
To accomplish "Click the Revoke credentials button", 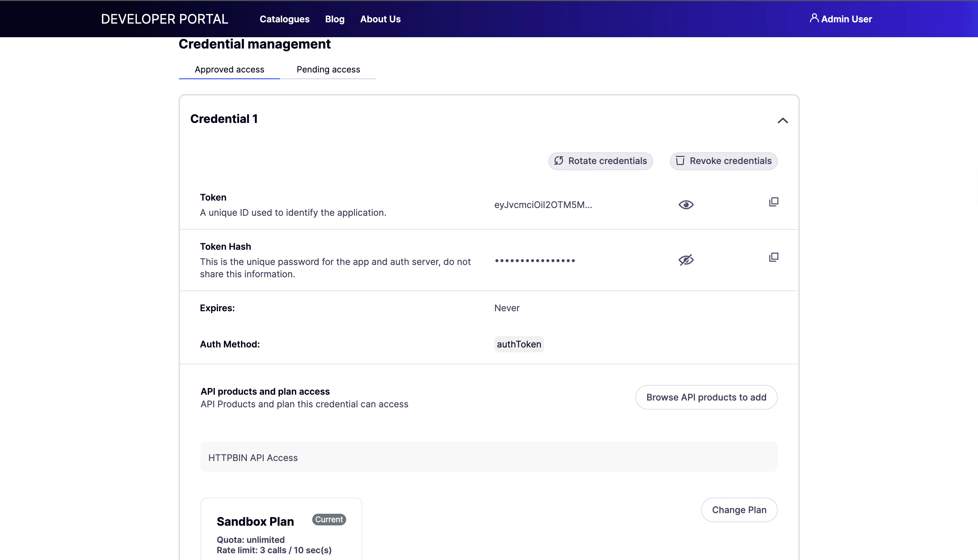I will click(x=723, y=161).
